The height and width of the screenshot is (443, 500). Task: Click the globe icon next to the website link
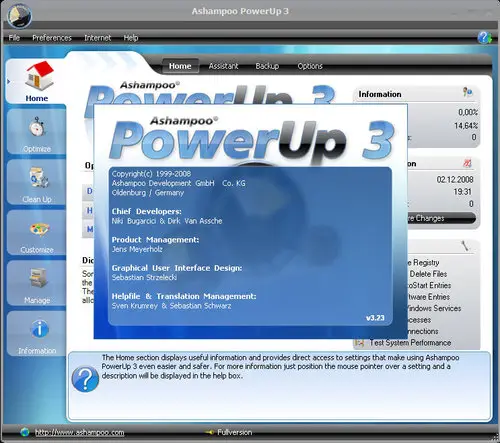[x=25, y=432]
